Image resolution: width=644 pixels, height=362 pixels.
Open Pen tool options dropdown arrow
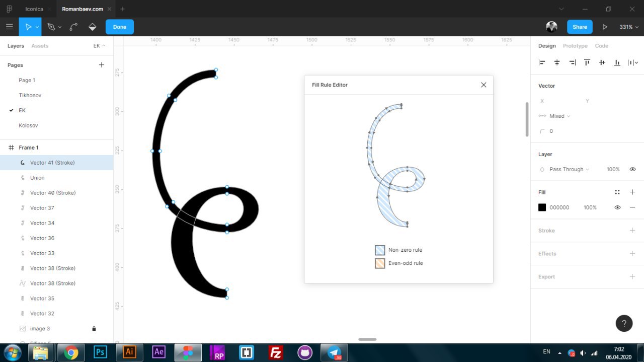click(60, 27)
